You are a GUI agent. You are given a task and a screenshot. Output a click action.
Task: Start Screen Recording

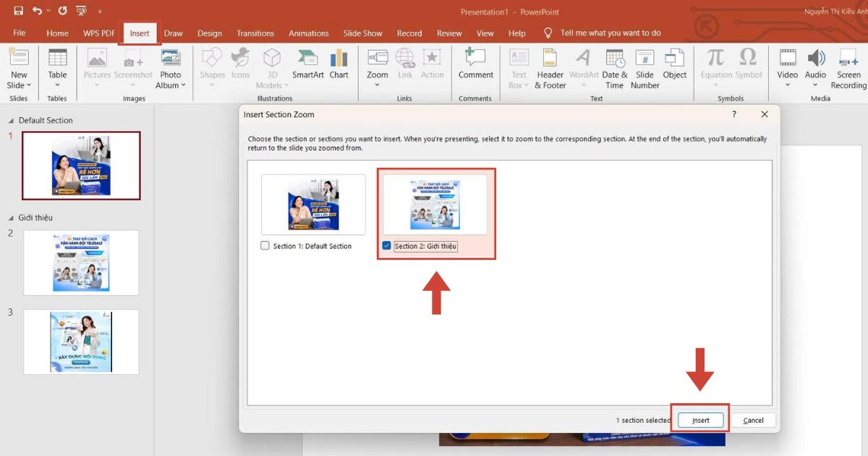pos(848,69)
